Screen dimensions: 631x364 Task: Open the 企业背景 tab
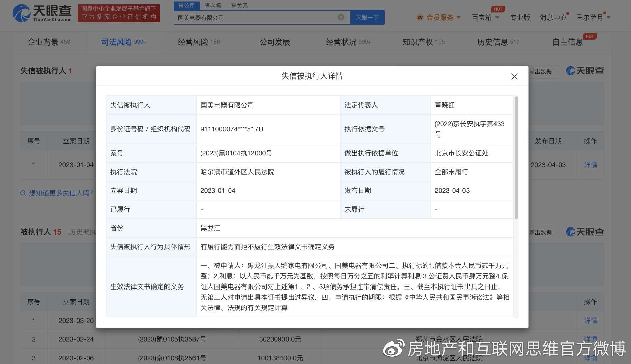[49, 42]
